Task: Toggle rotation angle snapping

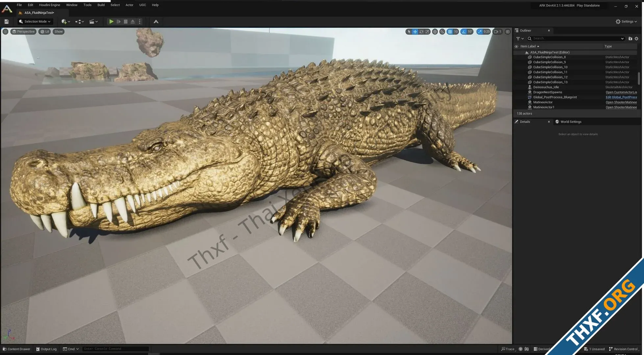Action: click(x=463, y=32)
